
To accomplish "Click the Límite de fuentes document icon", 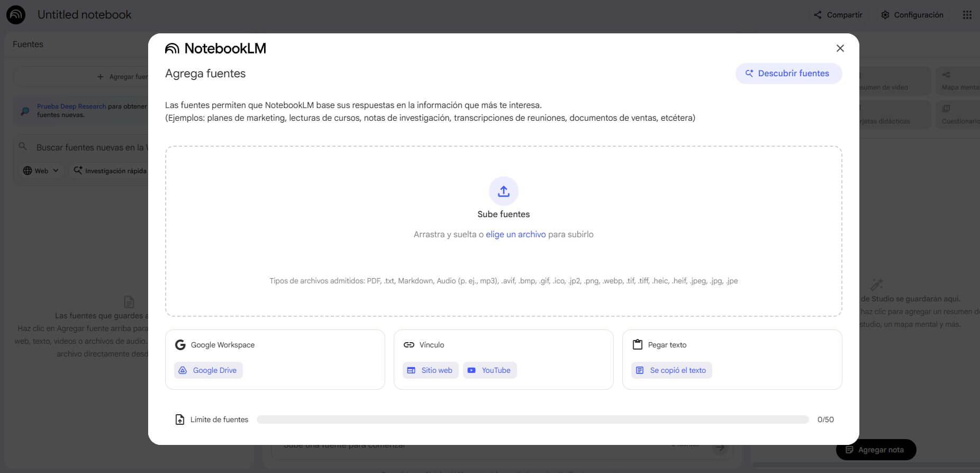I will [180, 420].
